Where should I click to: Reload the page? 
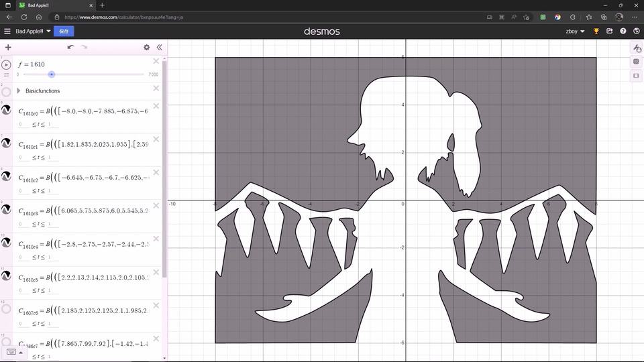point(24,17)
